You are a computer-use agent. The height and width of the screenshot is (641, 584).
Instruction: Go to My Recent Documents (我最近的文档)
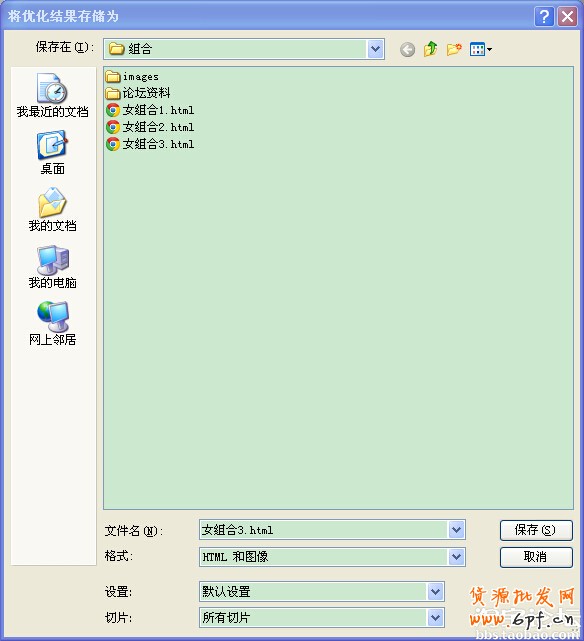click(x=52, y=96)
